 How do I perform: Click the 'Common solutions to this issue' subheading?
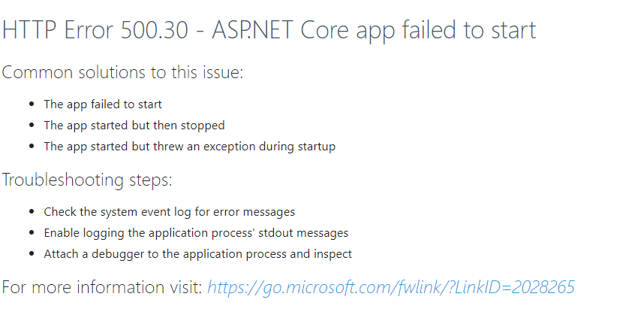pos(122,72)
